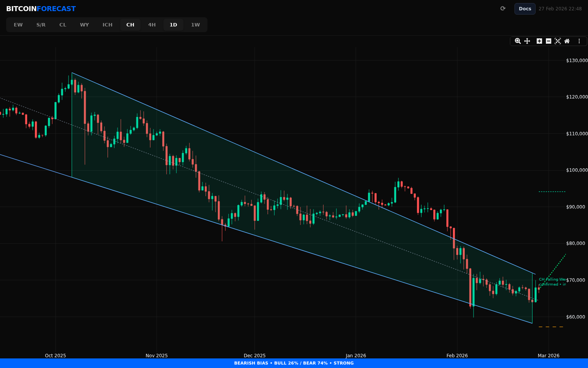Switch to the 1W timeframe
Viewport: 588px width, 368px height.
coord(196,25)
